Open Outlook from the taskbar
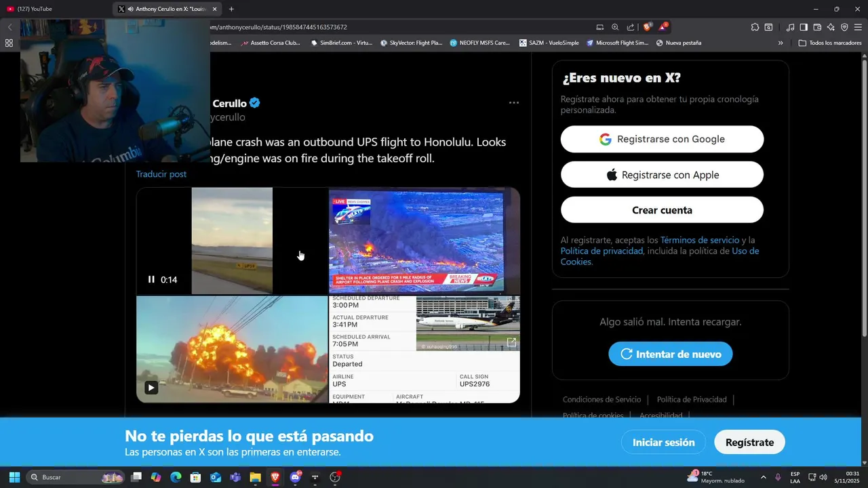The image size is (868, 488). click(x=216, y=477)
